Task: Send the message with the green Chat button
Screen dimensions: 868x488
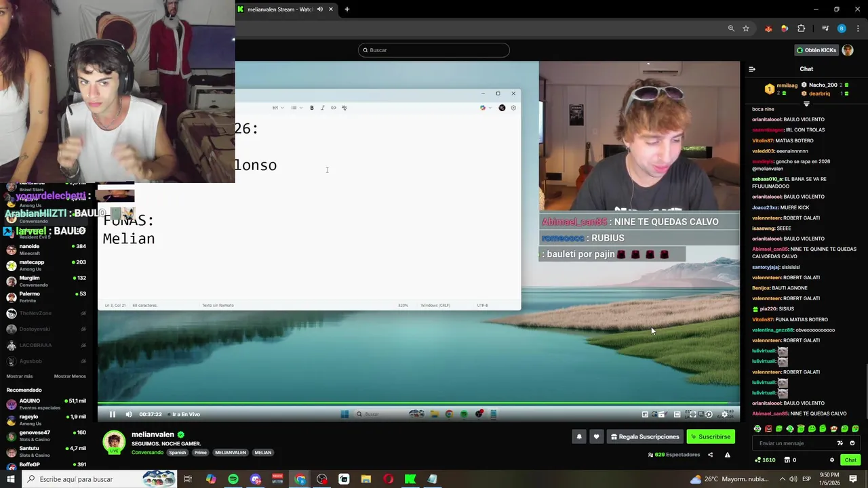Action: pos(850,460)
